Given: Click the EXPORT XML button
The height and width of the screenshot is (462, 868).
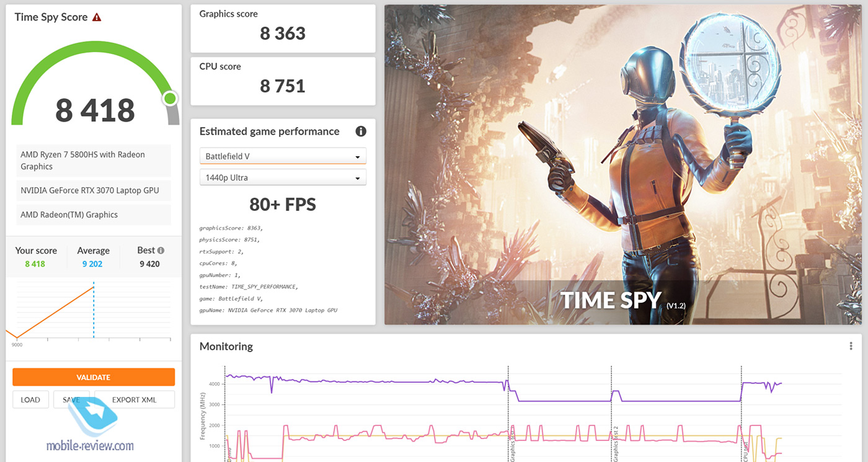Looking at the screenshot, I should (134, 399).
